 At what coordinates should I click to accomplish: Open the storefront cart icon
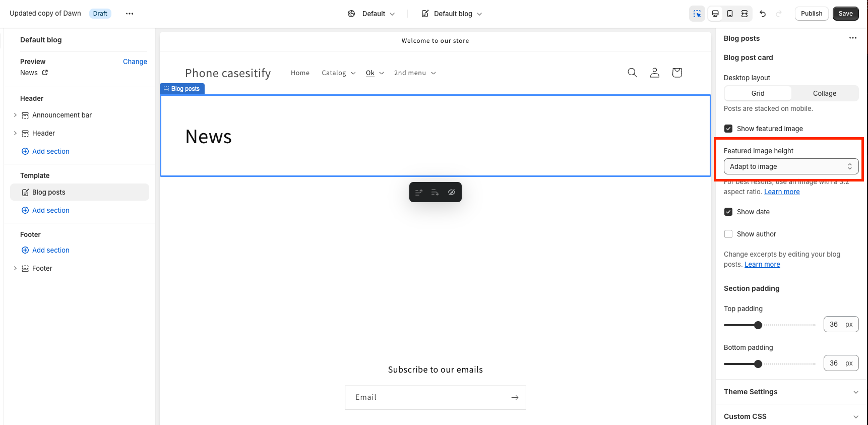coord(677,73)
